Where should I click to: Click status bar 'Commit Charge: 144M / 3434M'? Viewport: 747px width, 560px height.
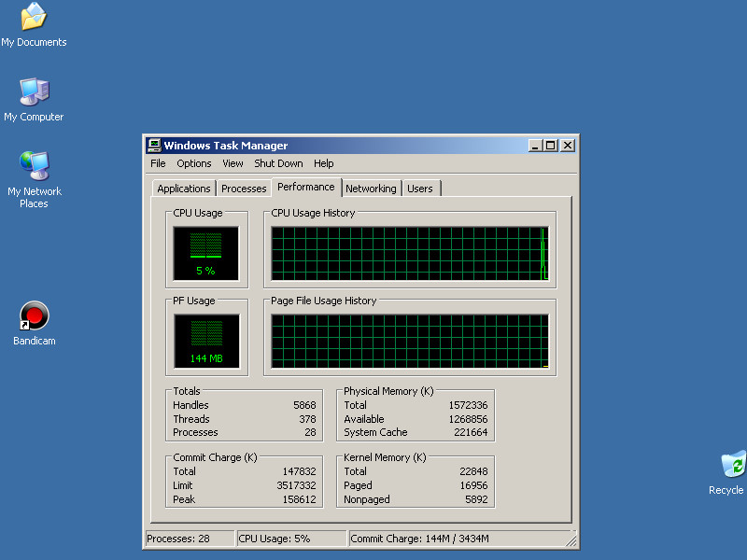419,539
